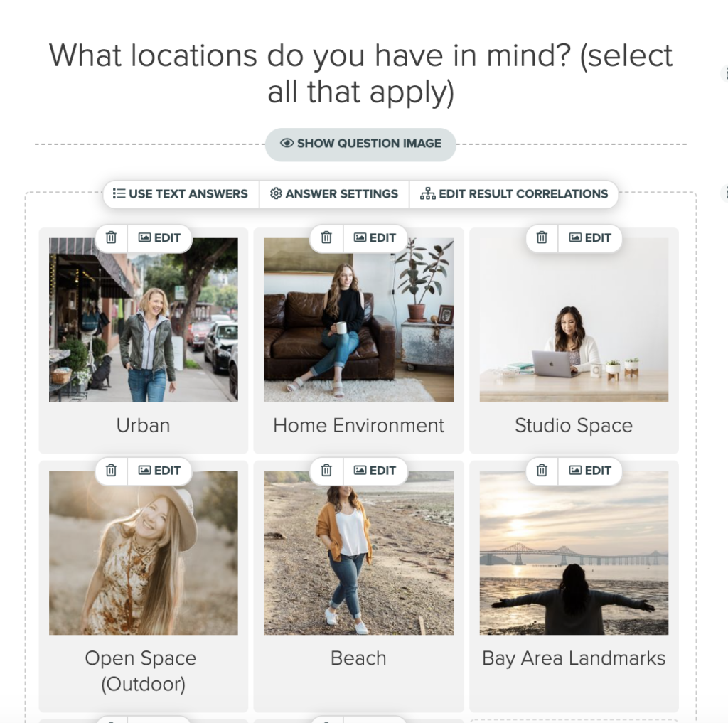Click trash icon on the Beach answer

pyautogui.click(x=326, y=471)
